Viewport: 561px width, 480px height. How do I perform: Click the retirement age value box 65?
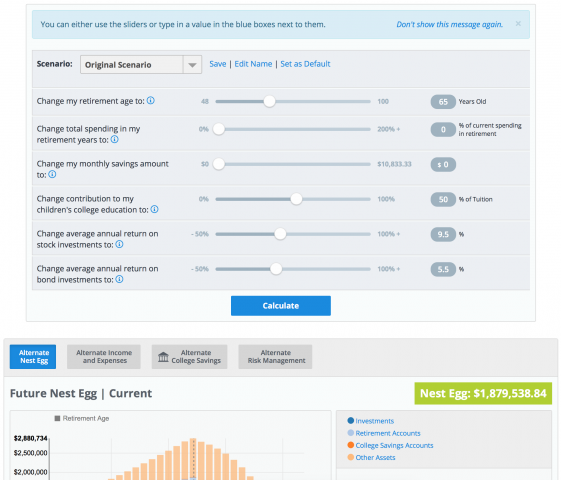tap(443, 102)
